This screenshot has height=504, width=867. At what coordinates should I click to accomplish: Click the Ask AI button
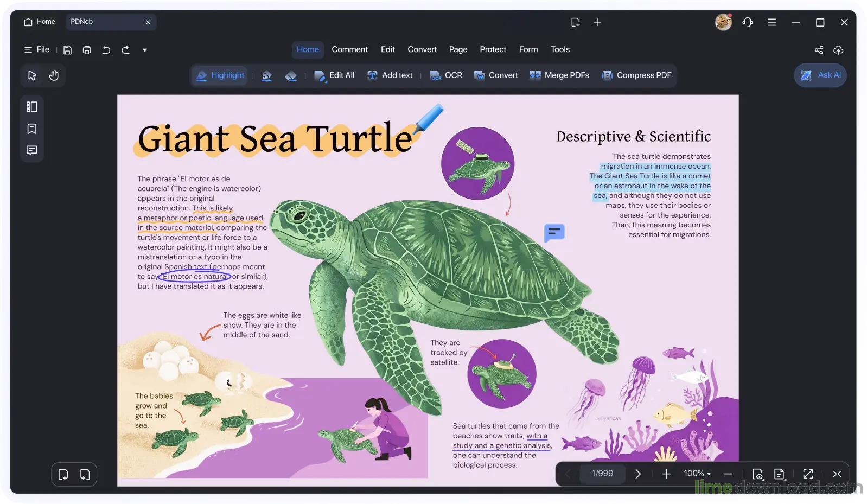pyautogui.click(x=820, y=75)
